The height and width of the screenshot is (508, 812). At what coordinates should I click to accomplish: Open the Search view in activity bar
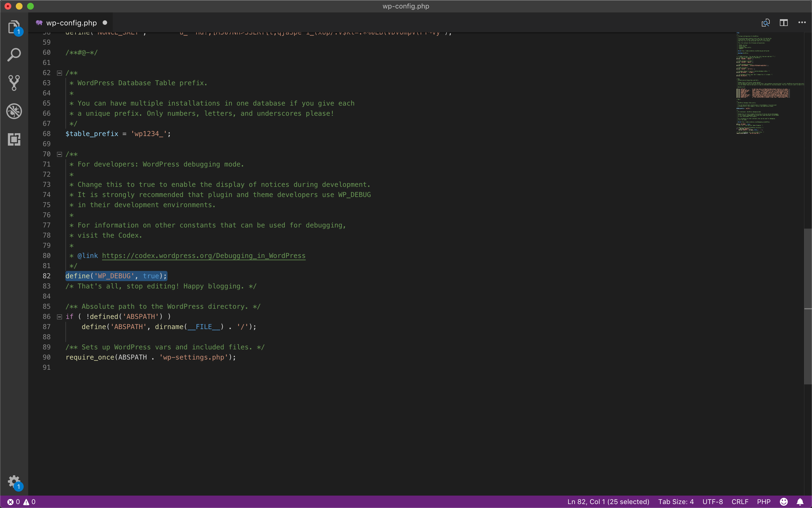click(14, 55)
